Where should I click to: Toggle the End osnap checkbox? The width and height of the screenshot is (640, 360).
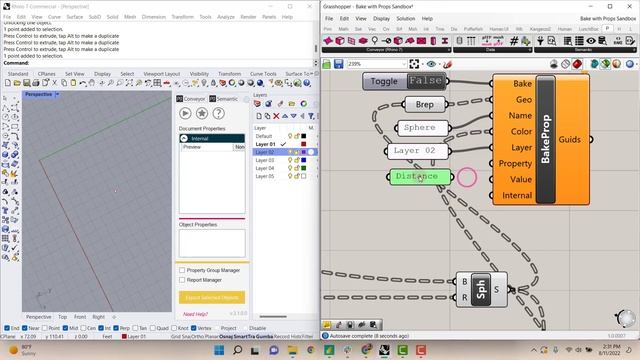tap(7, 328)
